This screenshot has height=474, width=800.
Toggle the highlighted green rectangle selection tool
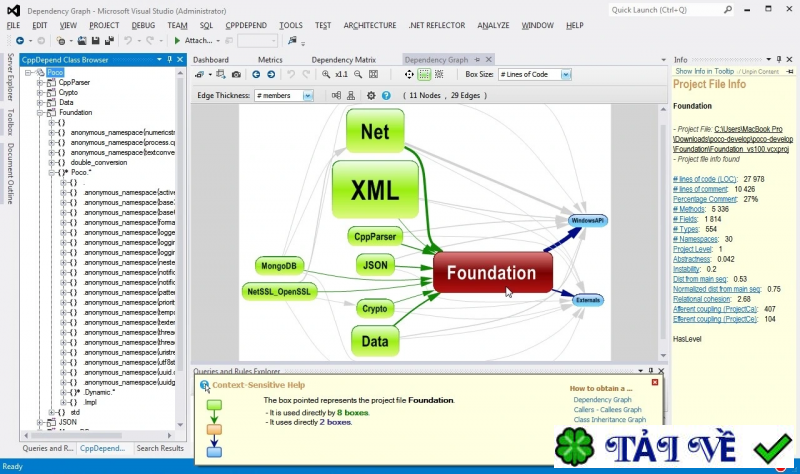424,74
